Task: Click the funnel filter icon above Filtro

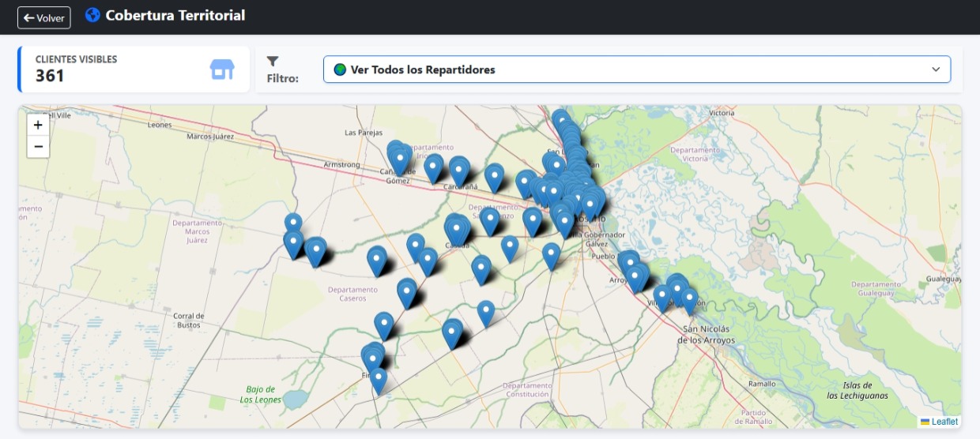Action: pyautogui.click(x=273, y=61)
